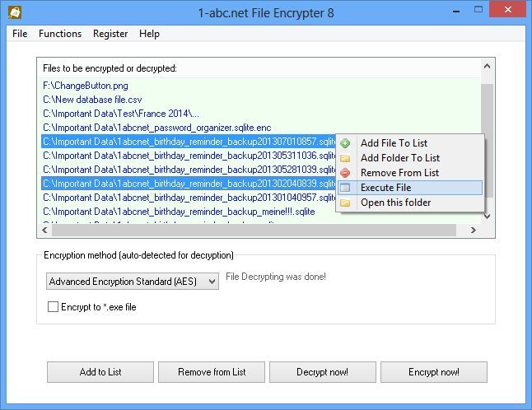Select the backup201302040839 file entry
The width and height of the screenshot is (532, 410).
coord(189,184)
